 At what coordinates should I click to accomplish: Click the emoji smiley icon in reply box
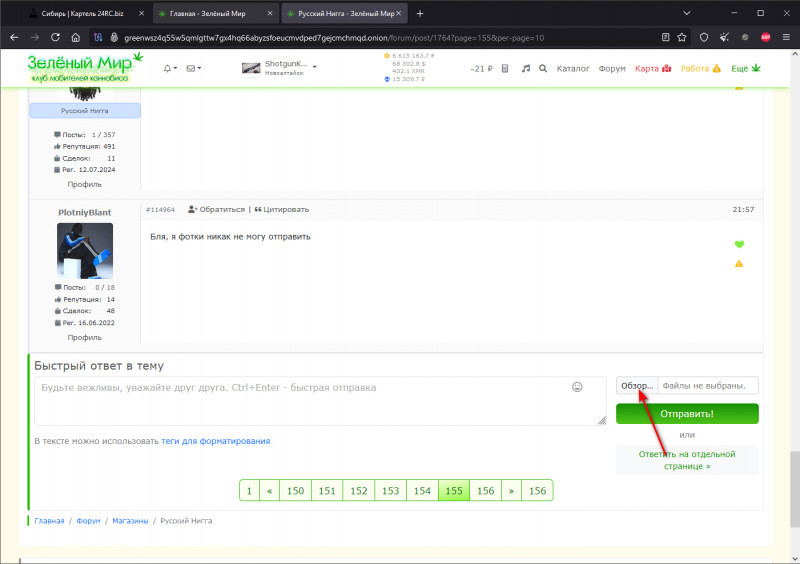coord(577,387)
